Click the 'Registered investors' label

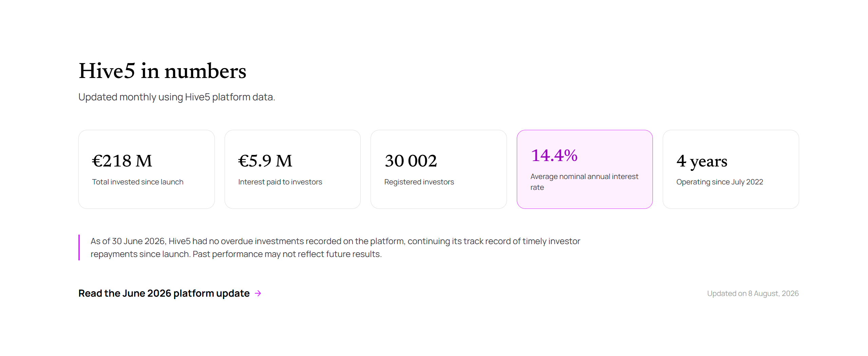(419, 182)
